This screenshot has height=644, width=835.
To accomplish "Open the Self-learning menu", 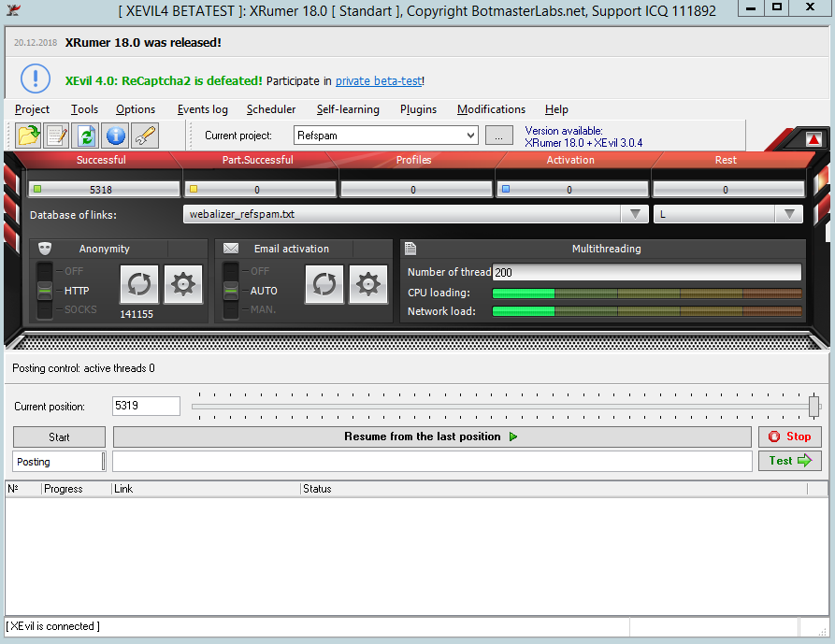I will 348,109.
